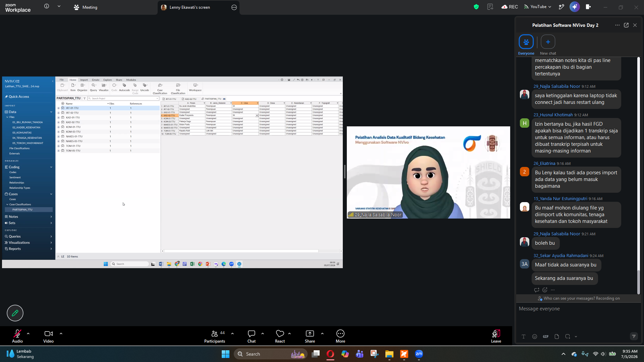The height and width of the screenshot is (362, 644).
Task: Unmute microphone with the Audio button
Action: coord(17,336)
